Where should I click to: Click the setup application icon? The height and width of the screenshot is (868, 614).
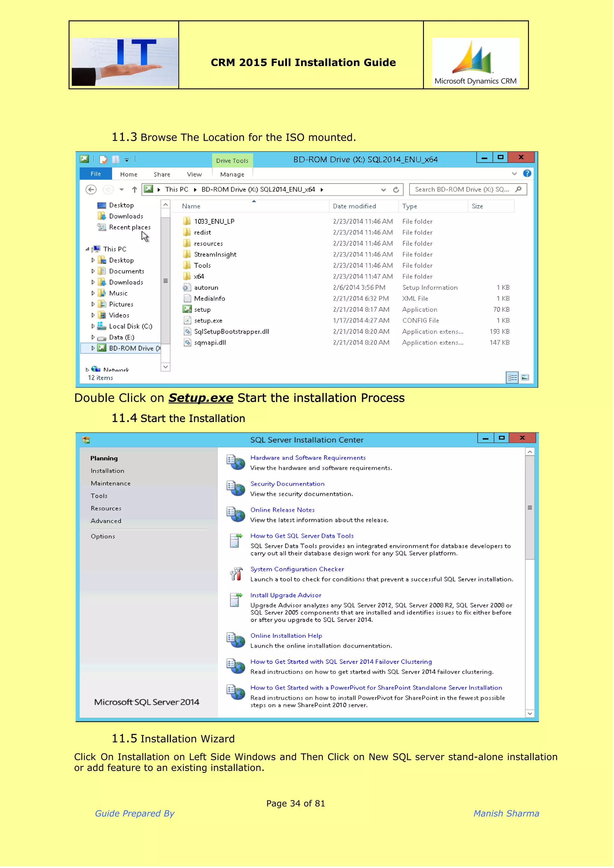click(187, 309)
